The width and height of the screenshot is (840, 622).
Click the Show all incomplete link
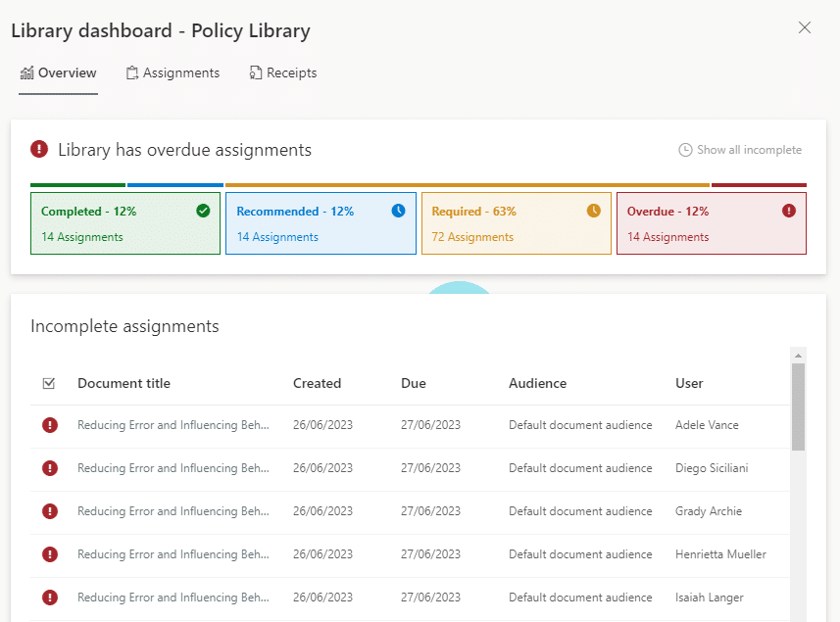point(750,149)
